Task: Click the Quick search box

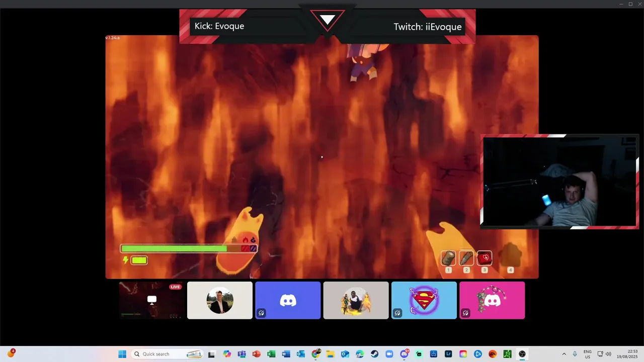Action: (168, 354)
